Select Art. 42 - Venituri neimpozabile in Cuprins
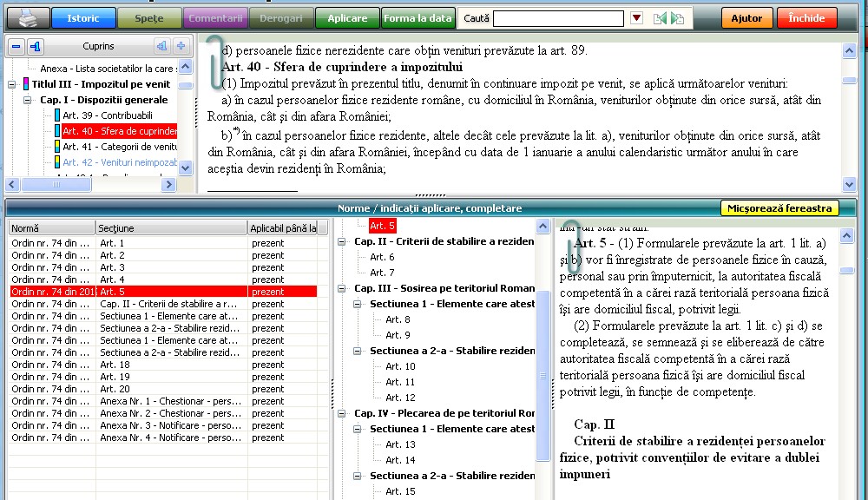Screen dimensions: 868x500 click(x=120, y=162)
